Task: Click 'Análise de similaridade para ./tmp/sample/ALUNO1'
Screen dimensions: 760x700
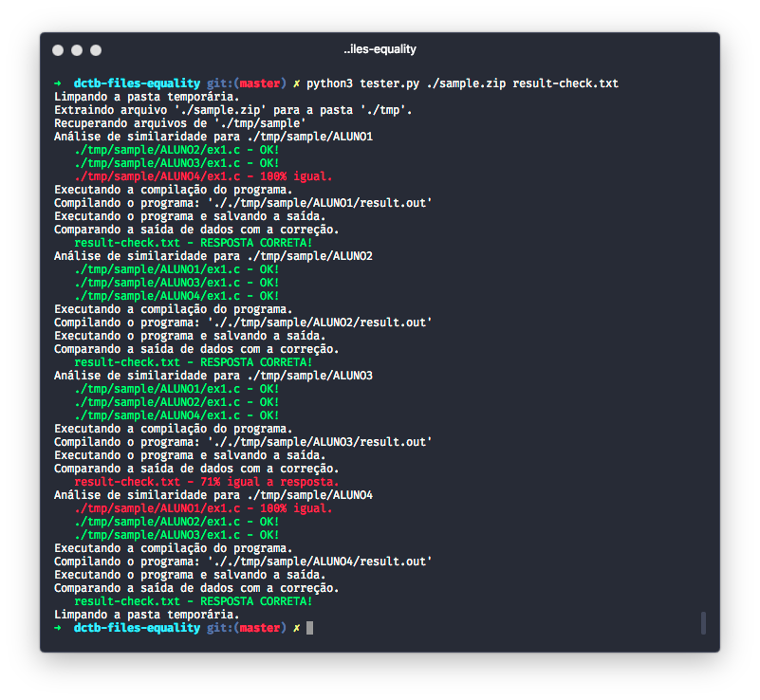Action: tap(213, 137)
